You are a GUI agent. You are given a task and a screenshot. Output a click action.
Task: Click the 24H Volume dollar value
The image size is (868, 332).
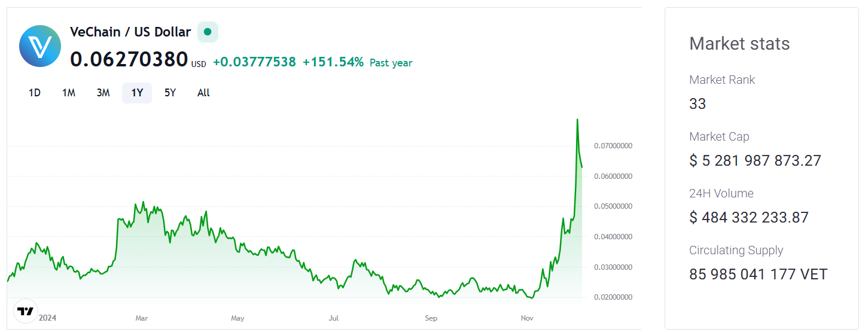pos(748,217)
